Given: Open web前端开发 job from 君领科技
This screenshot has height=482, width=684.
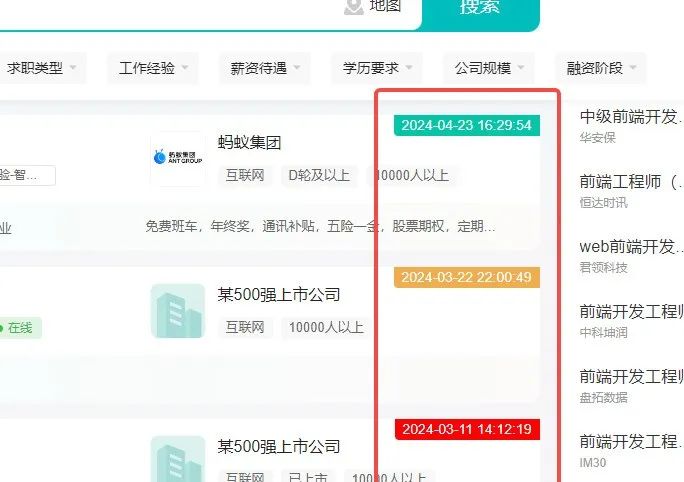Looking at the screenshot, I should (x=631, y=247).
